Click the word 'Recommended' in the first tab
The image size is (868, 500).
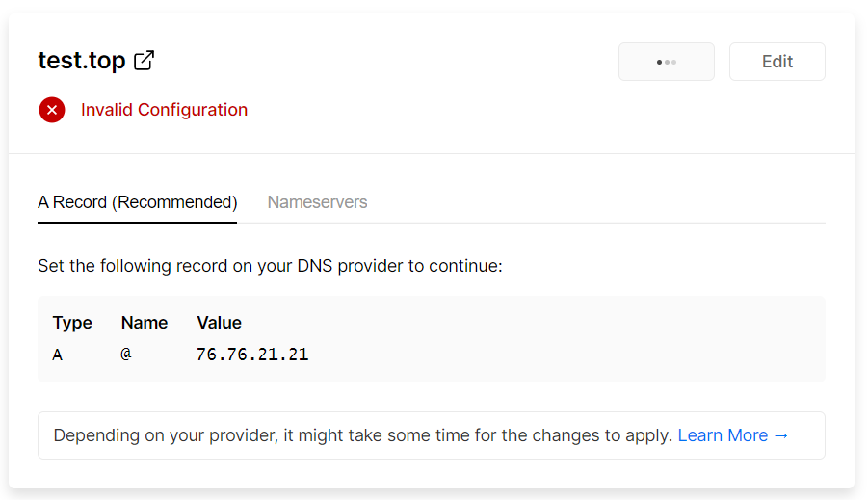coord(174,202)
